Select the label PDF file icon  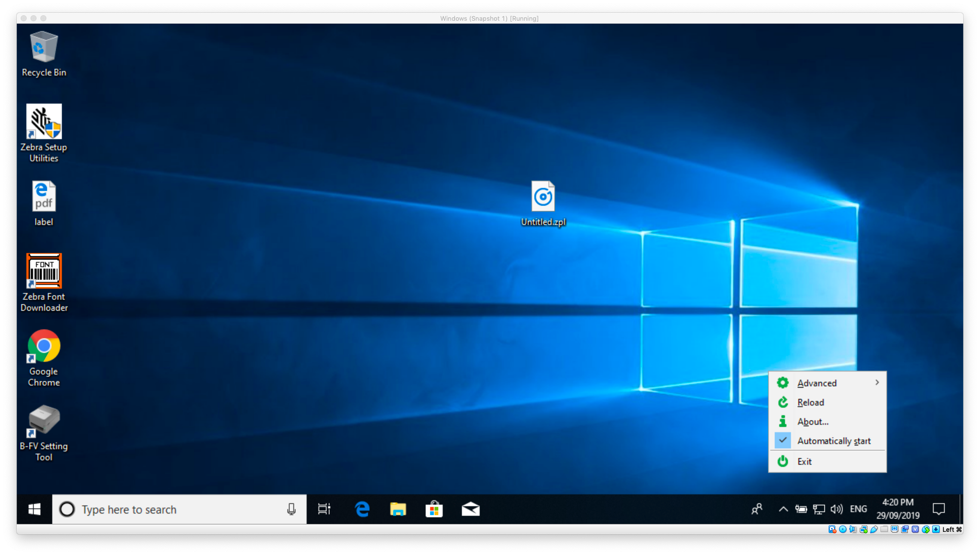click(x=44, y=197)
